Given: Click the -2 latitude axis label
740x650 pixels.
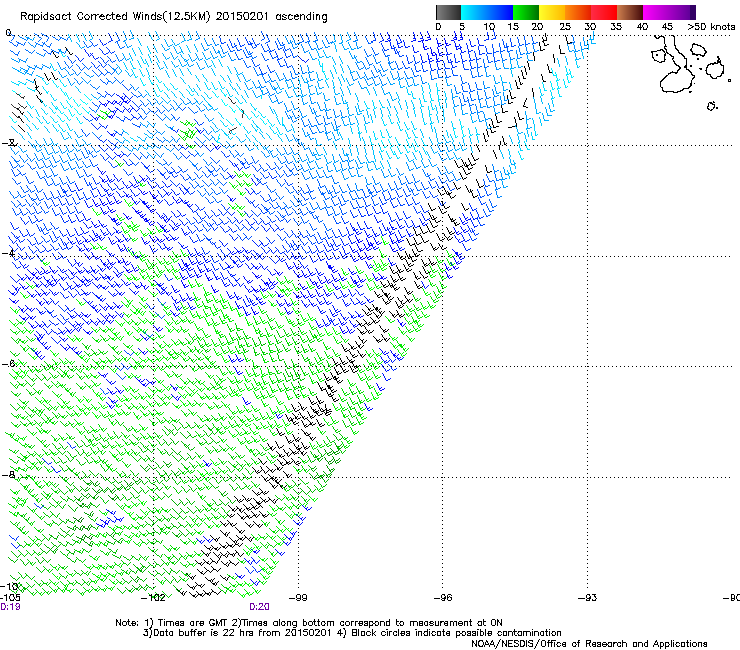Looking at the screenshot, I should (x=9, y=143).
